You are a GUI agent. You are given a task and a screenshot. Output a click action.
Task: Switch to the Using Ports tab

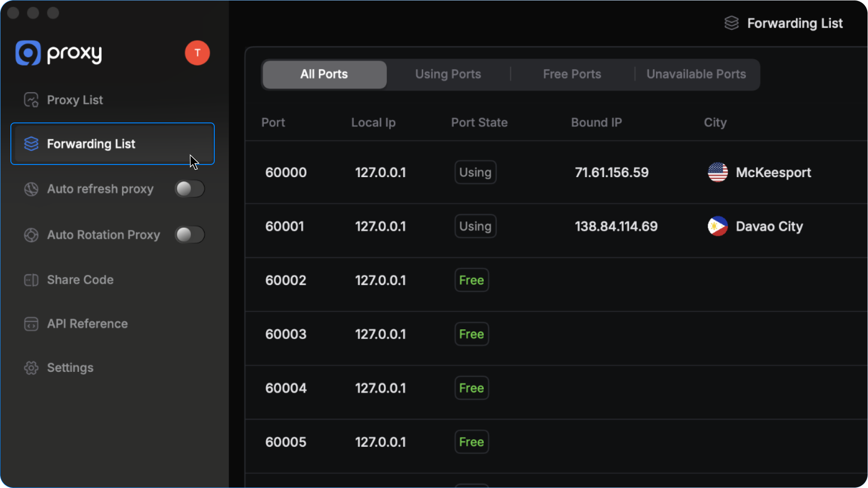(448, 74)
